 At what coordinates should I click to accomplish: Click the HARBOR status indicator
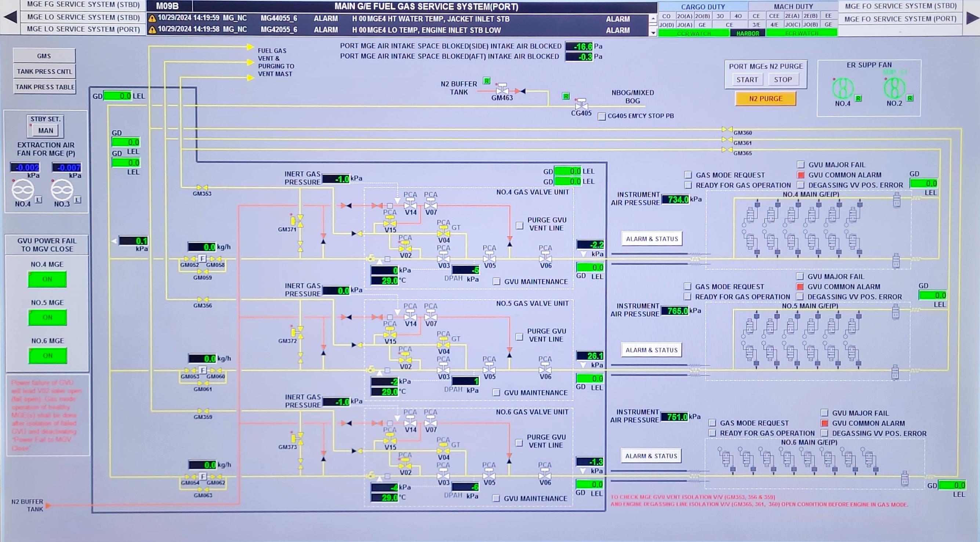point(748,33)
